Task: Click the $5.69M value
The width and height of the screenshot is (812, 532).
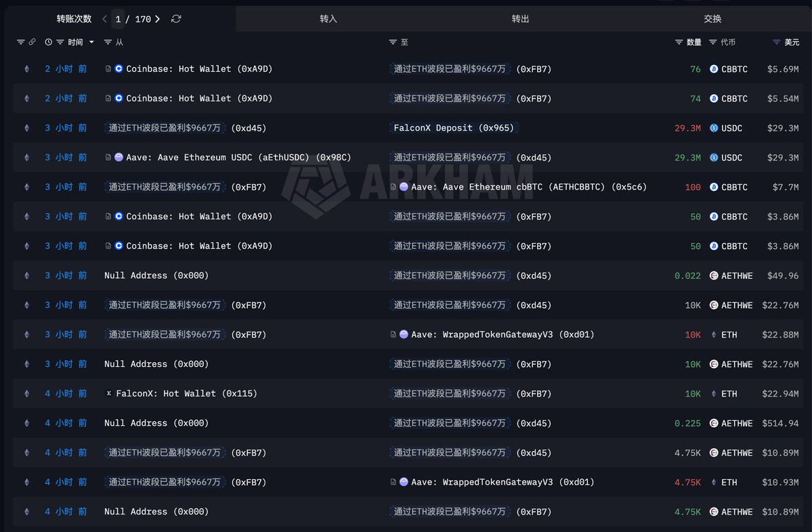Action: pos(783,69)
